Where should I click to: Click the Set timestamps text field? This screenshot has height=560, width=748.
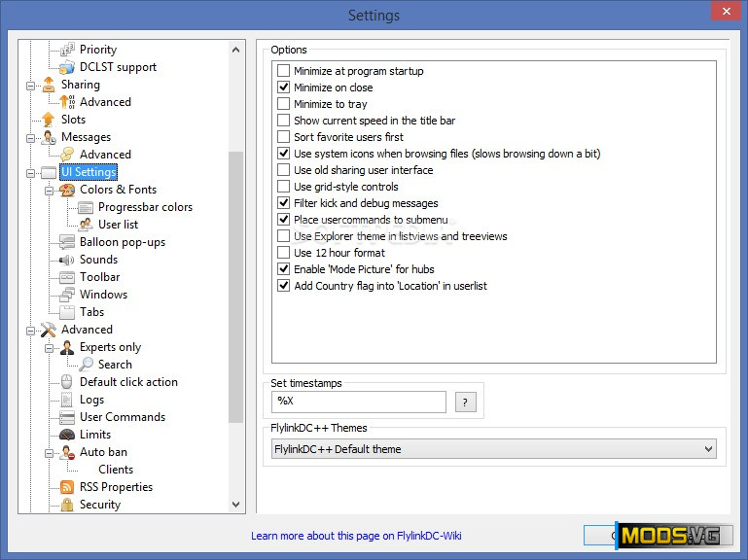click(358, 402)
